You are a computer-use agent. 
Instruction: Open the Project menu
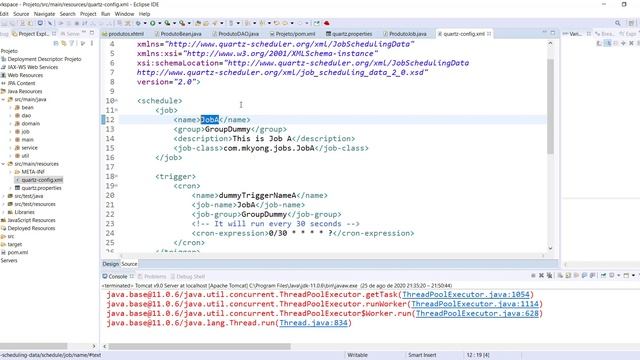pyautogui.click(x=88, y=13)
